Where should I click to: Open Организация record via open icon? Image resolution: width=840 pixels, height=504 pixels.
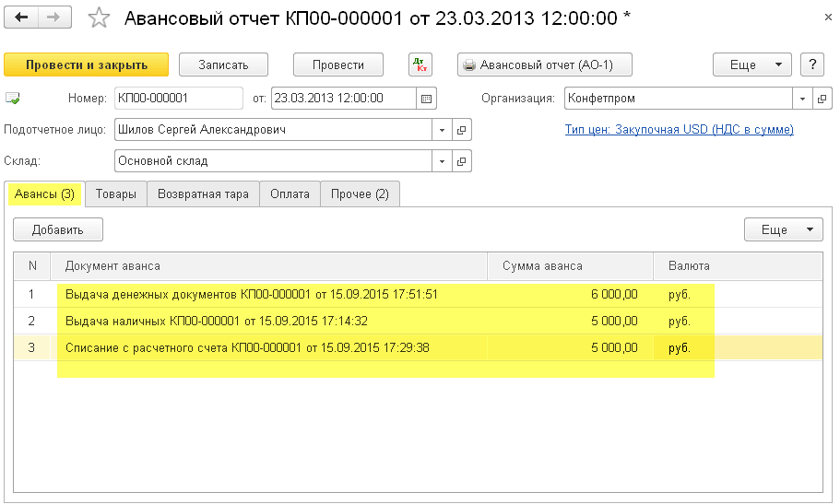pyautogui.click(x=822, y=99)
